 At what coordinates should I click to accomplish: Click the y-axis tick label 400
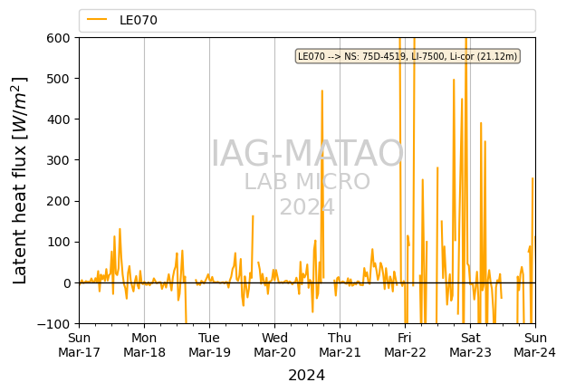coord(58,120)
